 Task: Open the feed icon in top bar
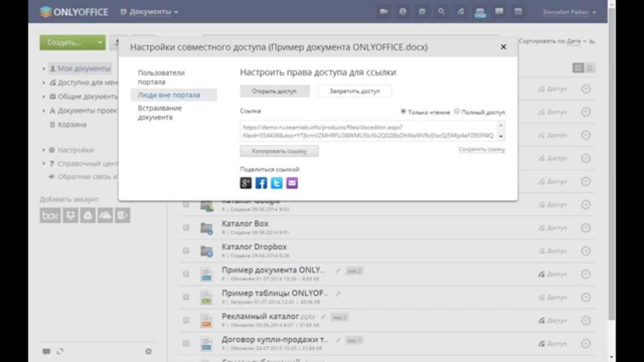point(460,12)
